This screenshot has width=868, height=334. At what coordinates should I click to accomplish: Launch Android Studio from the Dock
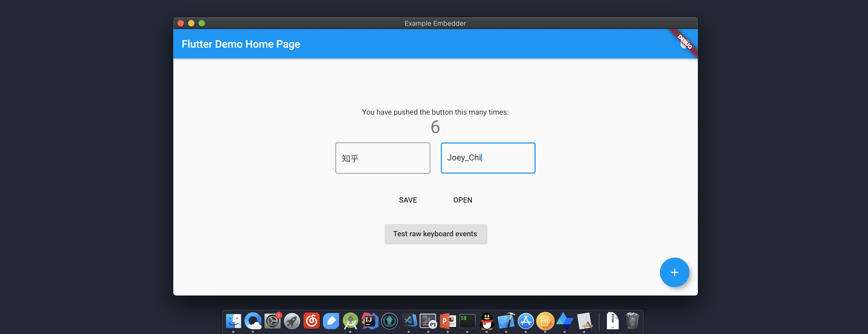coord(351,321)
